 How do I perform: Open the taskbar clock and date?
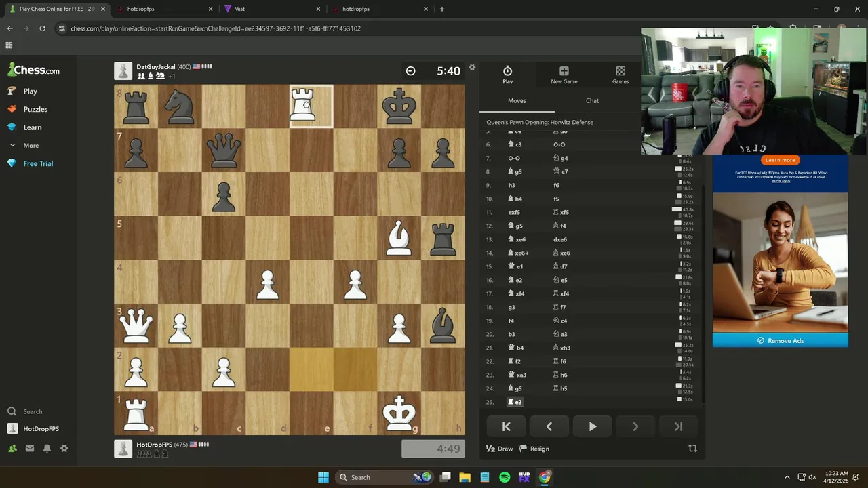pos(836,477)
